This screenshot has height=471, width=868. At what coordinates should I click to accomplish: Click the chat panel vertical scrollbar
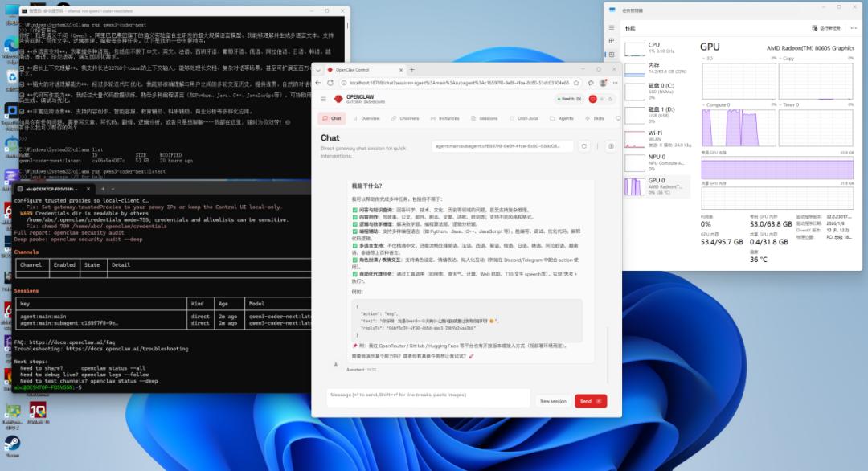click(608, 354)
